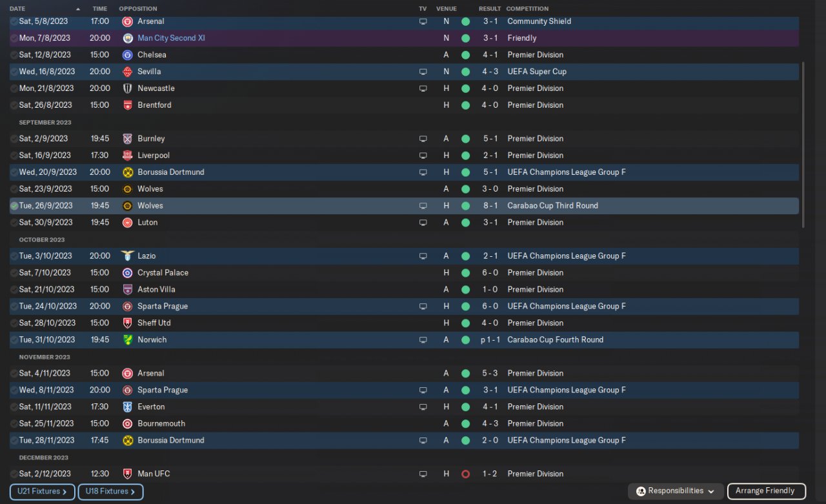Click the Lazio club crest
The width and height of the screenshot is (826, 504).
pos(127,256)
